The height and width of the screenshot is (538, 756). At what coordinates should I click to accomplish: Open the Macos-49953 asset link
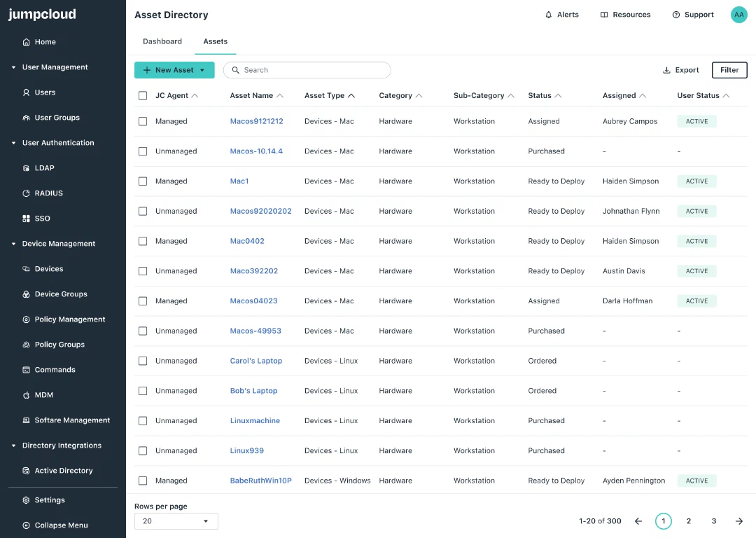255,331
